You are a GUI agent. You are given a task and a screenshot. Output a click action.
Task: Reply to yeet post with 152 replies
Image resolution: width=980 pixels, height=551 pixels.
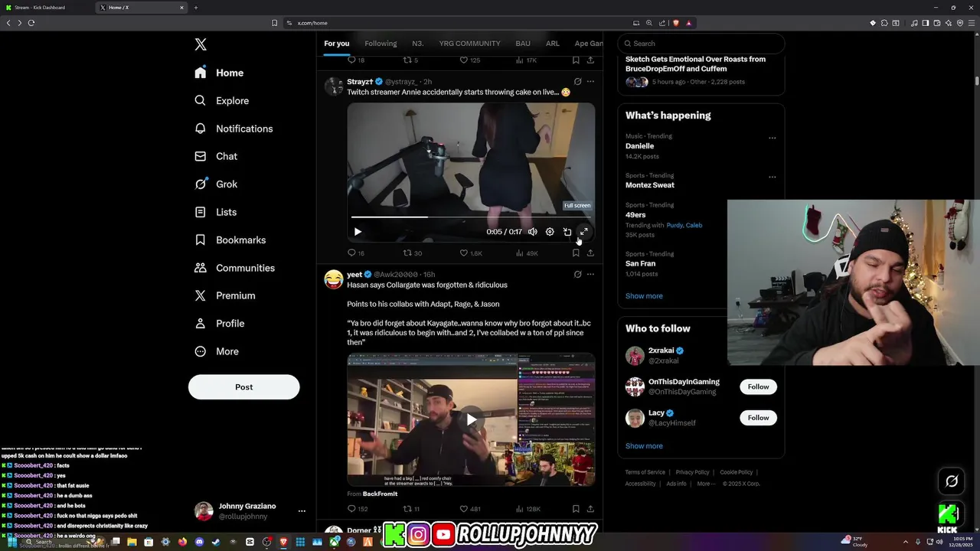tap(358, 509)
